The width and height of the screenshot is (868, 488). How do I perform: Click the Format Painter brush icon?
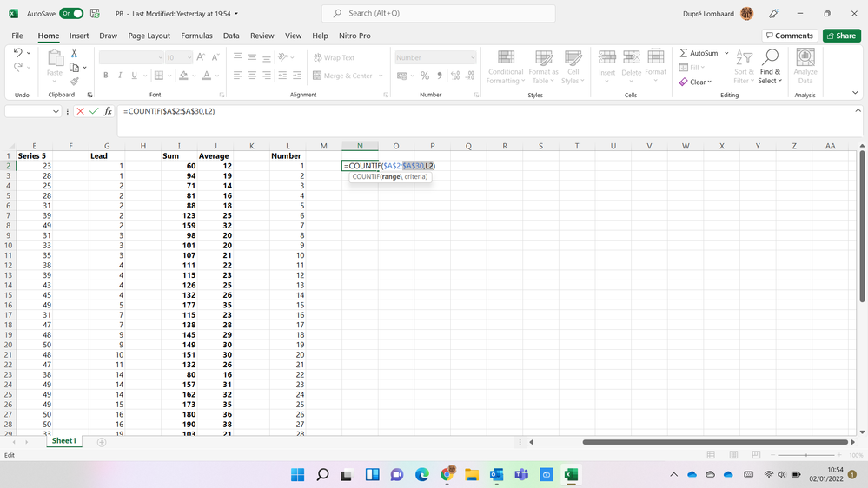tap(74, 82)
